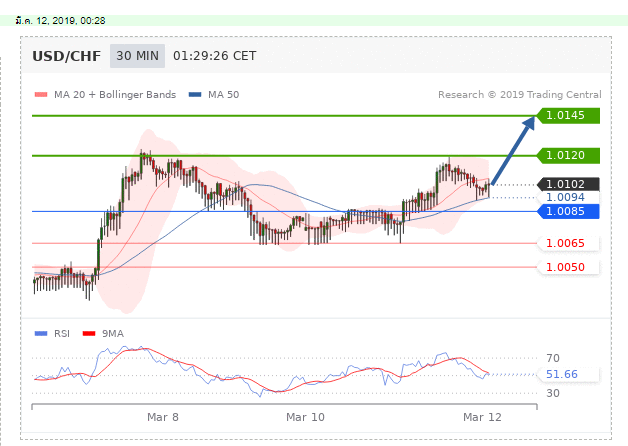The height and width of the screenshot is (446, 628).
Task: Click the MA 50 legend label
Action: pyautogui.click(x=223, y=94)
